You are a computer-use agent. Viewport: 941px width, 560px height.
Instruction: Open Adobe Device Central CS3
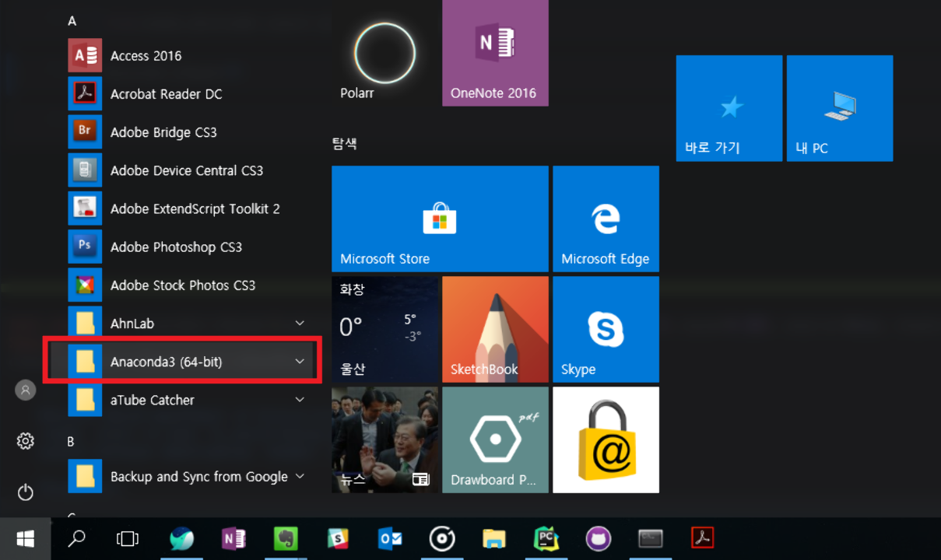point(191,170)
